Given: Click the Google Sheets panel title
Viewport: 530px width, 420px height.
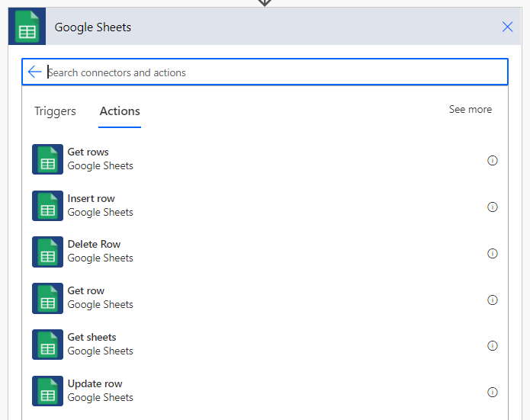Looking at the screenshot, I should pos(92,27).
